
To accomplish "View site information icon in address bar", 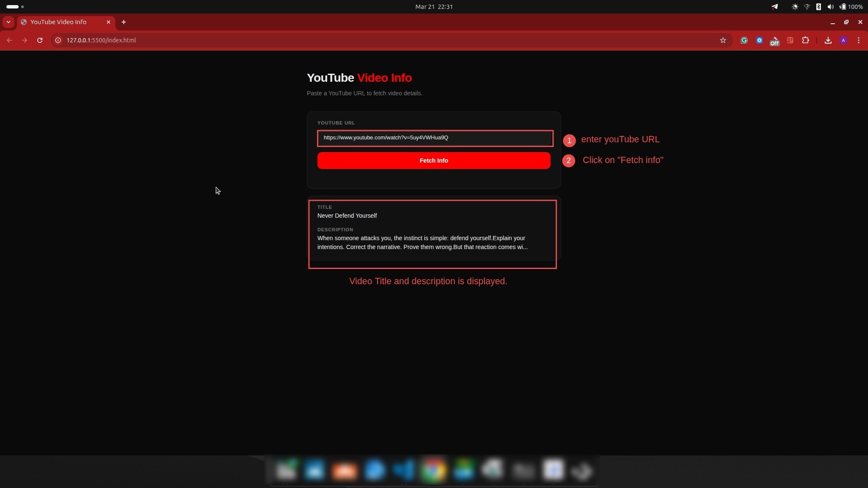I will 58,40.
